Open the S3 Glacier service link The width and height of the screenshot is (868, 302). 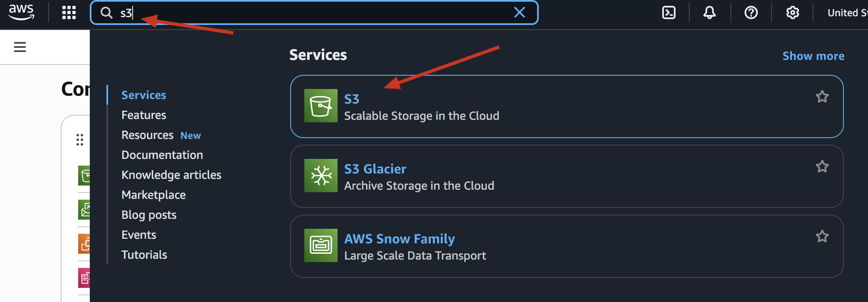click(x=375, y=169)
